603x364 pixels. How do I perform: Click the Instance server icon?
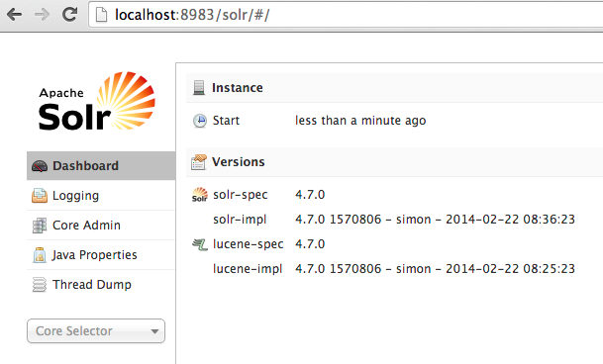[x=199, y=88]
